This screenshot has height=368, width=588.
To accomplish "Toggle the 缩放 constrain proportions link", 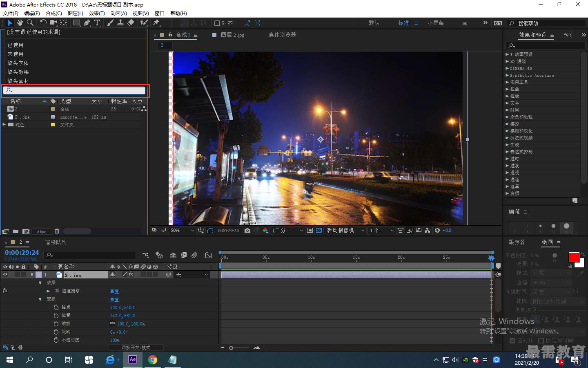I will 112,323.
